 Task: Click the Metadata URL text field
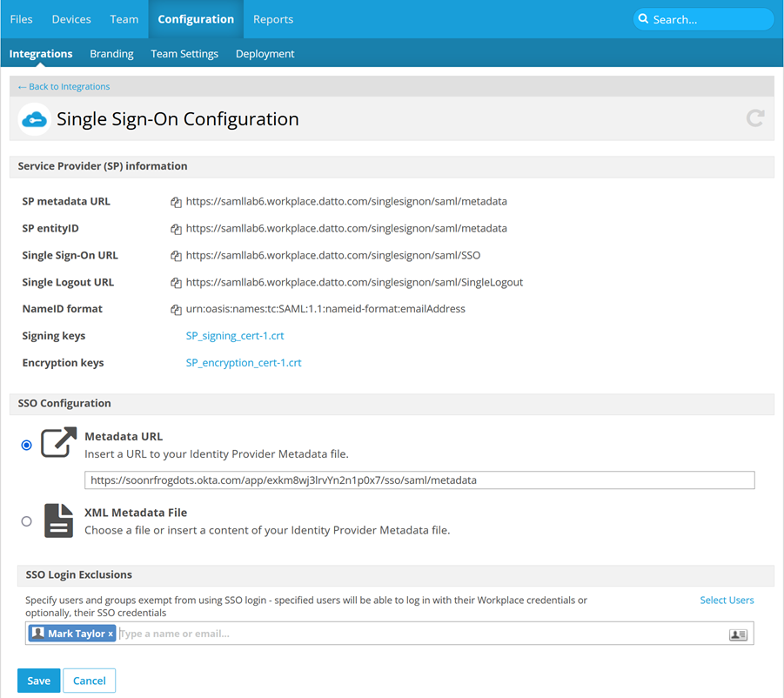coord(419,480)
